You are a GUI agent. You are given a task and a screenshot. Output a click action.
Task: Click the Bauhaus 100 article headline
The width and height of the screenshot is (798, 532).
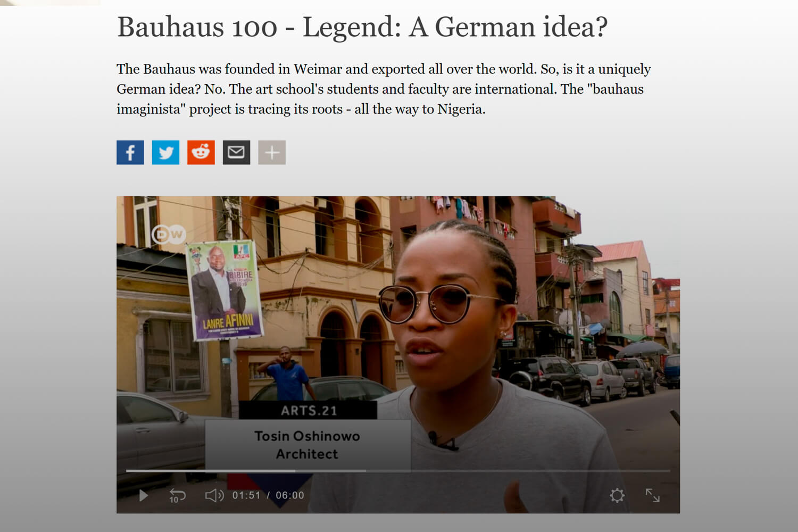tap(362, 27)
